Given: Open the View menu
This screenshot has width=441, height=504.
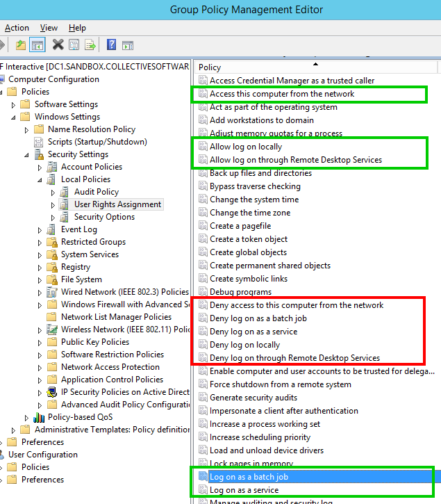Looking at the screenshot, I should (49, 28).
